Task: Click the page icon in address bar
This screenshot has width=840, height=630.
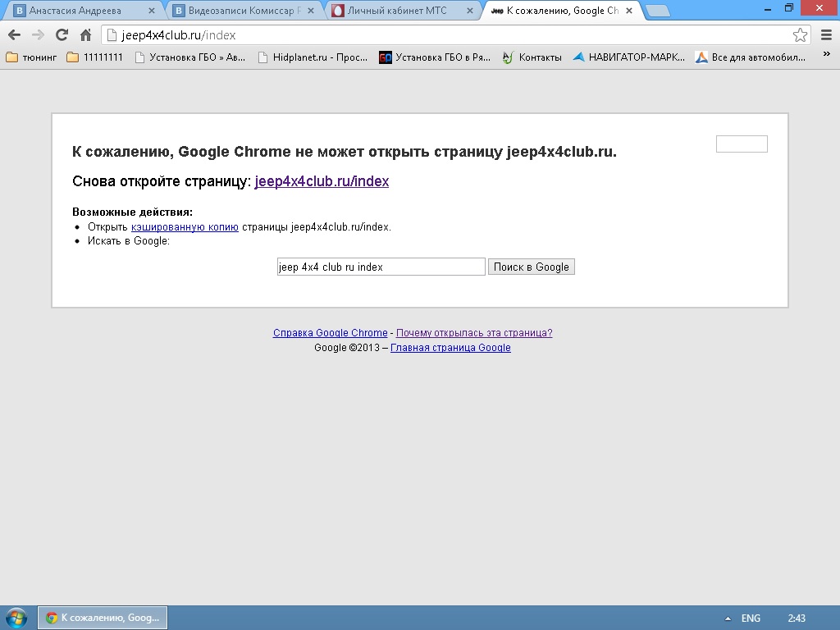Action: (x=112, y=35)
